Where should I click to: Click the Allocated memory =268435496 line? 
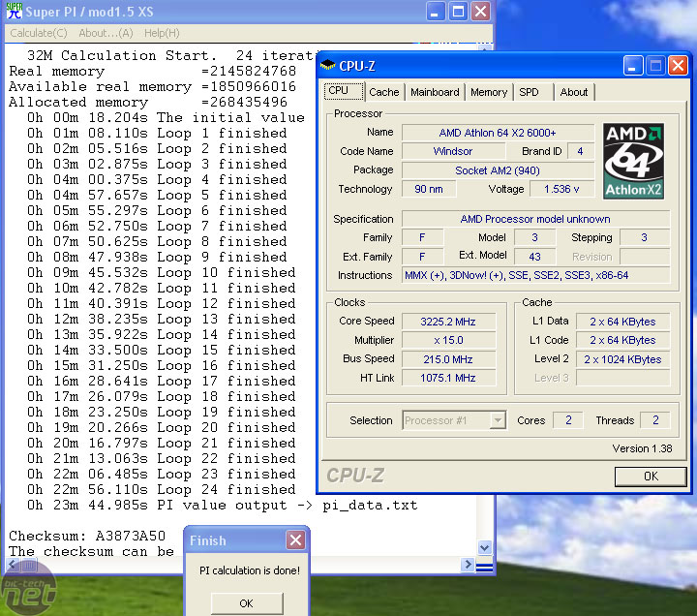(x=148, y=102)
